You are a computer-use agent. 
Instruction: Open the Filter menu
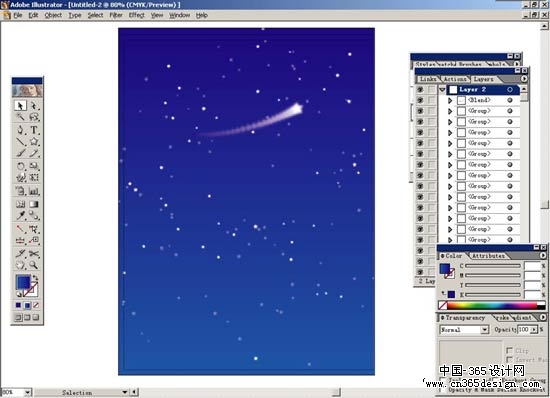click(x=116, y=15)
